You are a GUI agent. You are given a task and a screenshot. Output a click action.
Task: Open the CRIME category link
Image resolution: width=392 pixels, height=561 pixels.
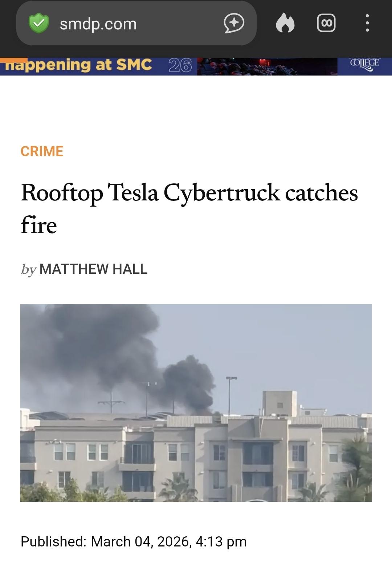tap(42, 151)
